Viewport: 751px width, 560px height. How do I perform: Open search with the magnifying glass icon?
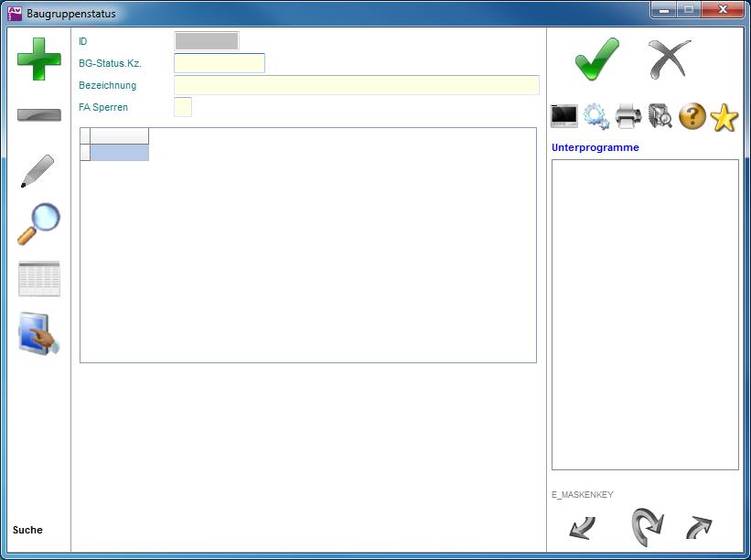(38, 224)
